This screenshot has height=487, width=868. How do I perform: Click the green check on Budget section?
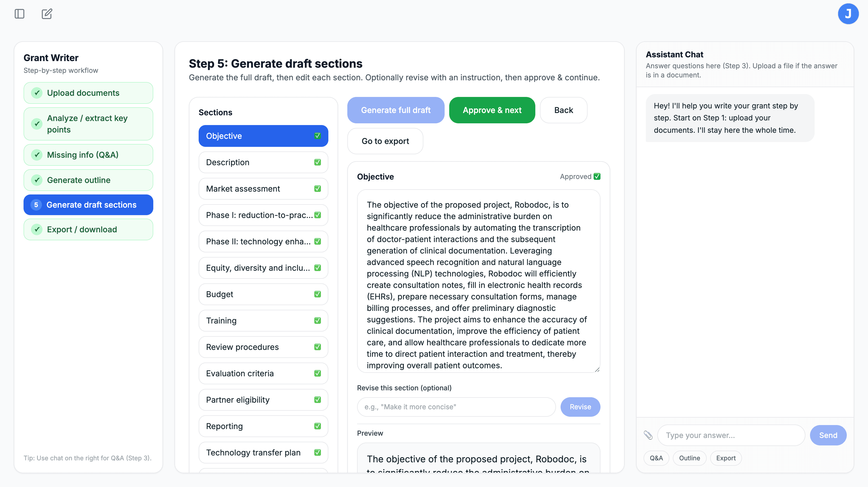coord(317,294)
